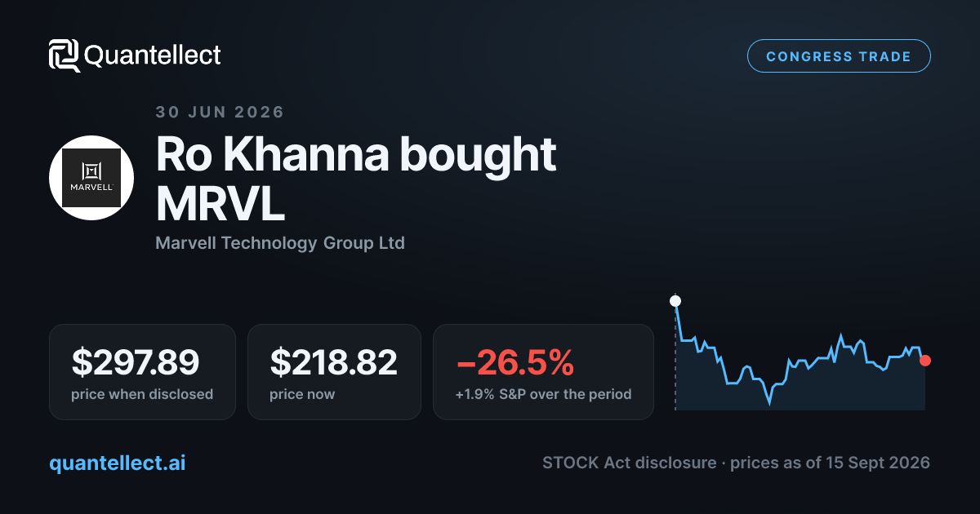Click the STOCK Act disclosure footer text
The image size is (980, 514).
627,463
